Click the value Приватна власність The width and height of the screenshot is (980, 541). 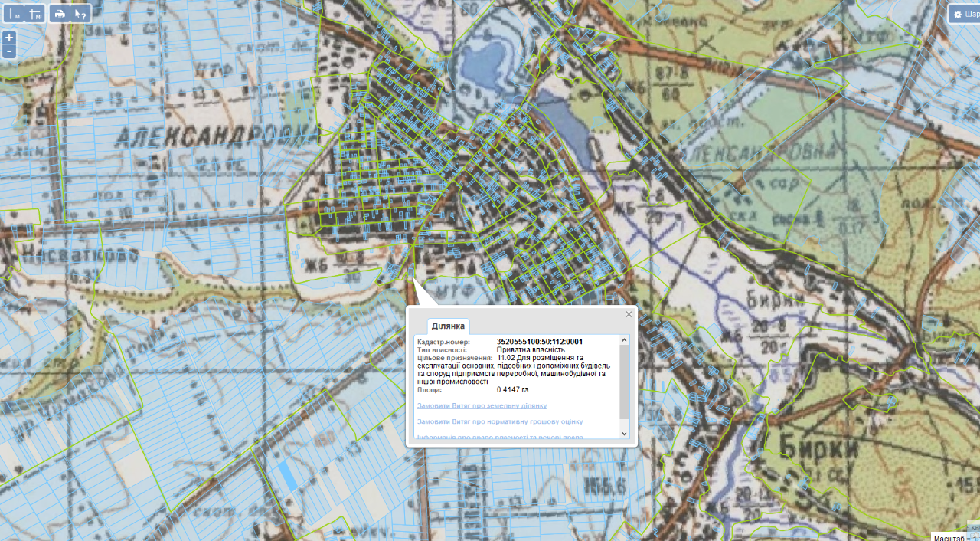pos(531,349)
